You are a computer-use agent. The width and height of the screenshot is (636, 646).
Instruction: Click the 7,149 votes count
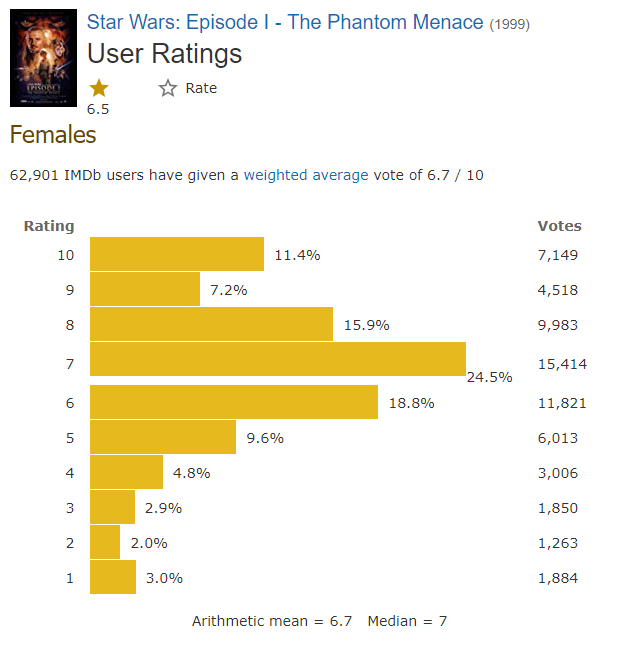558,255
